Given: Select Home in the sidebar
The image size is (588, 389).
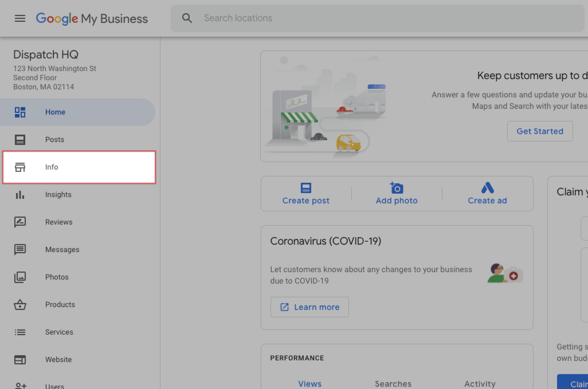Looking at the screenshot, I should 77,112.
